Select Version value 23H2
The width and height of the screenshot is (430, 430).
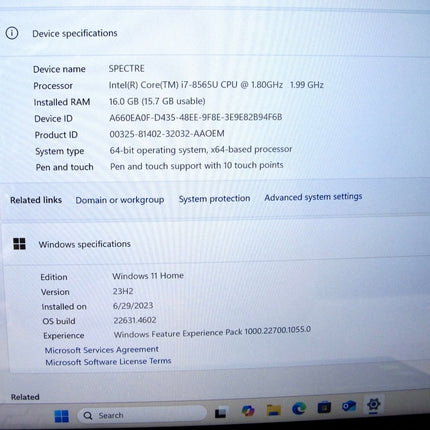[x=123, y=291]
